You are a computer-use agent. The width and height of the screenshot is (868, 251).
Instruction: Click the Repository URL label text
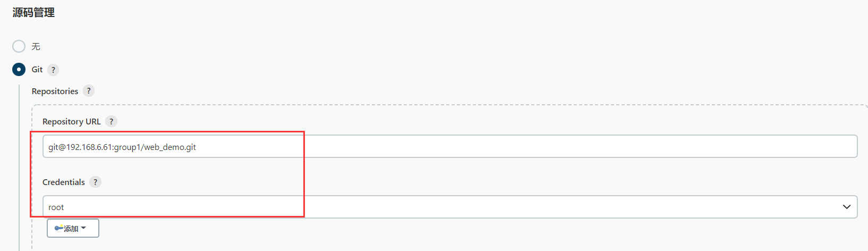pos(72,122)
